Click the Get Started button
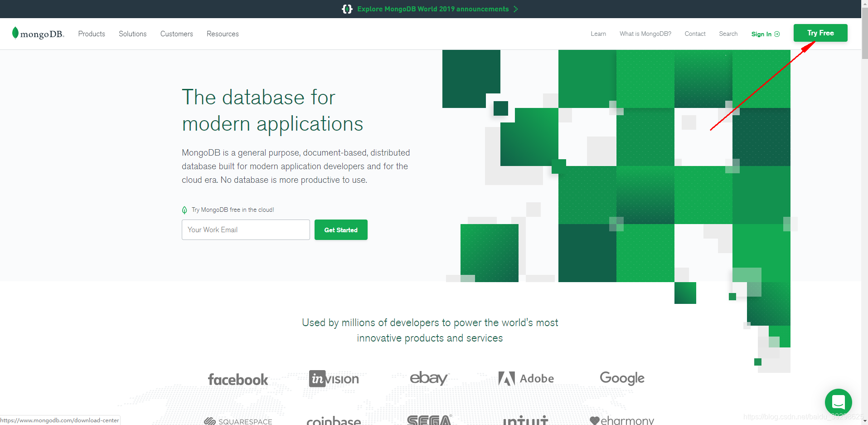This screenshot has width=868, height=425. [341, 230]
